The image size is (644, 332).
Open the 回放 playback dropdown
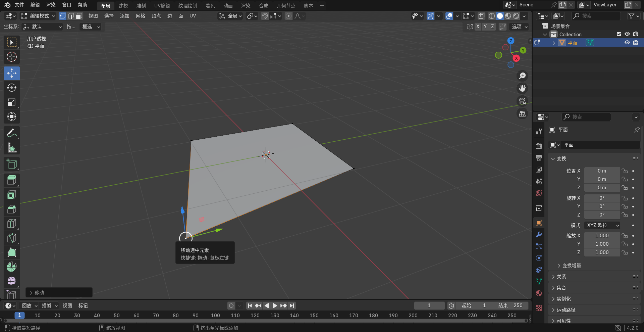coord(30,305)
